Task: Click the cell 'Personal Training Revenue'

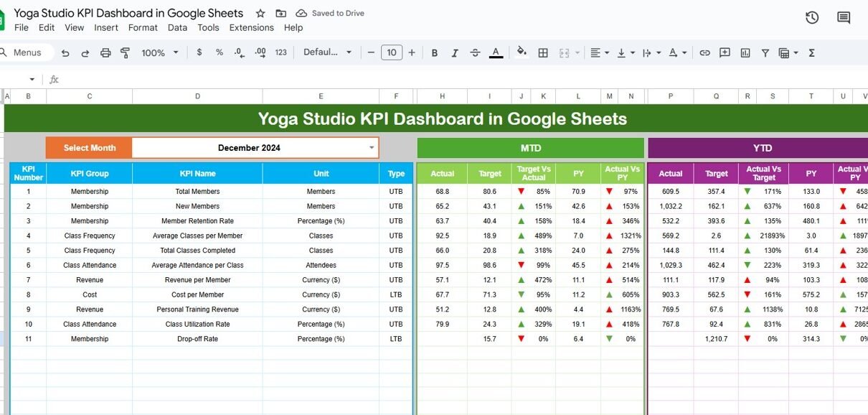Action: coord(197,309)
